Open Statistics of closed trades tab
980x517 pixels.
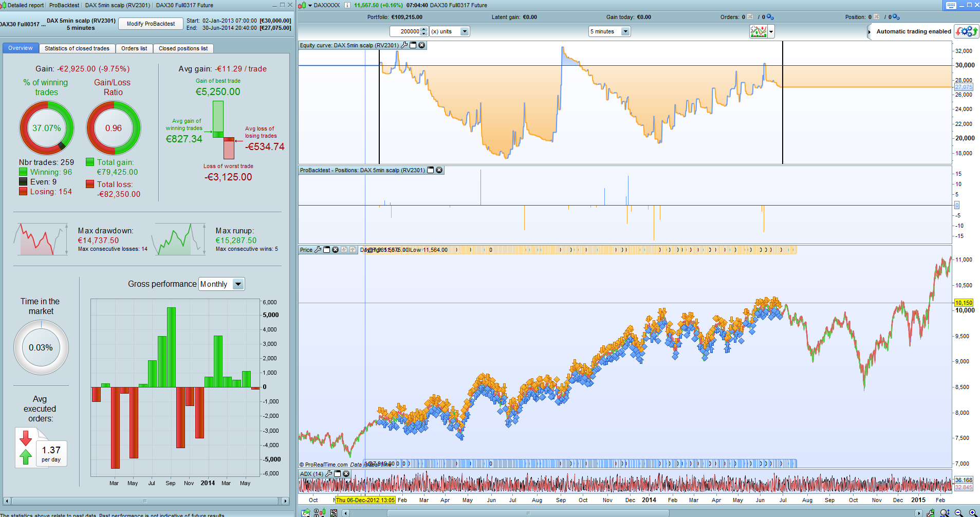point(77,48)
